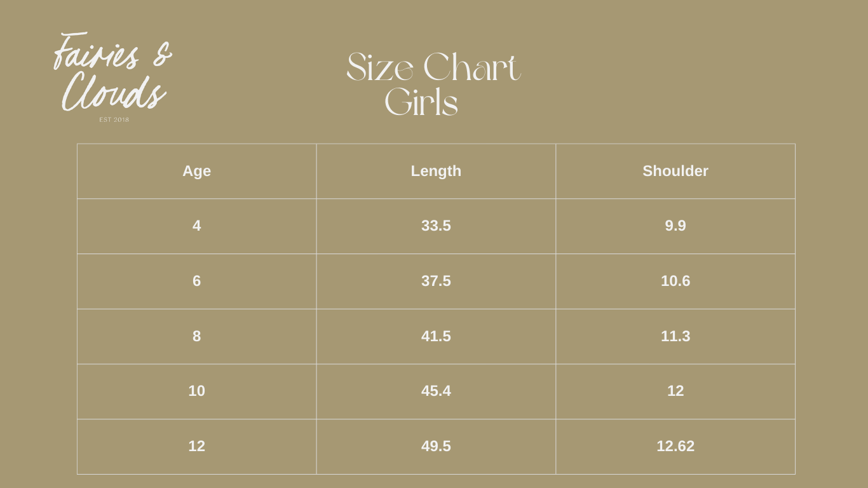Viewport: 868px width, 488px height.
Task: Click the Fairies & Clouds logo
Action: (x=112, y=71)
